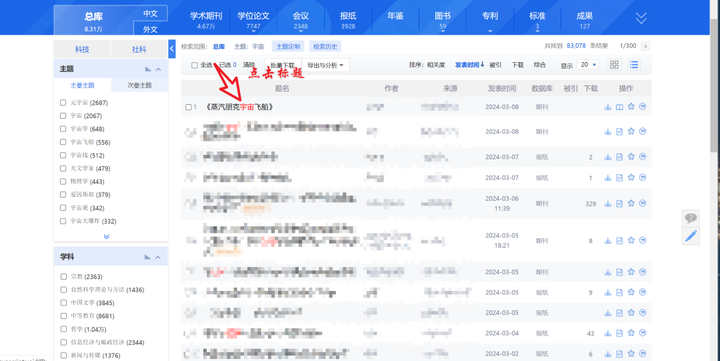Viewport: 720px width, 361px height.
Task: Go to next results page arrow
Action: click(x=646, y=46)
